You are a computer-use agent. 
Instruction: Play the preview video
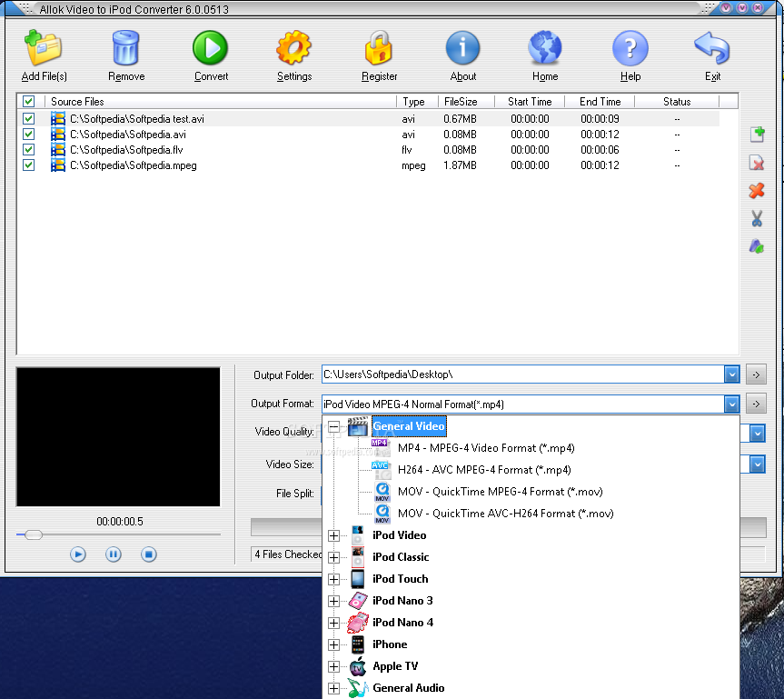tap(78, 554)
